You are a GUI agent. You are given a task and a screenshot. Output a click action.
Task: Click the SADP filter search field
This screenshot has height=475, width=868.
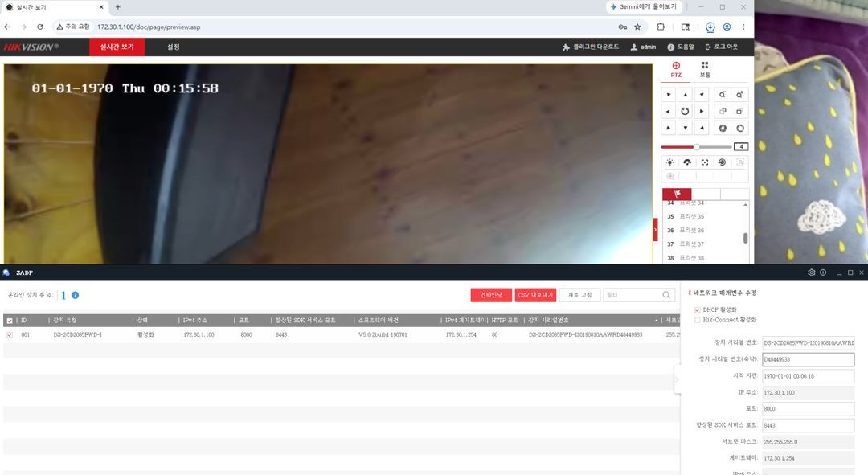[639, 295]
